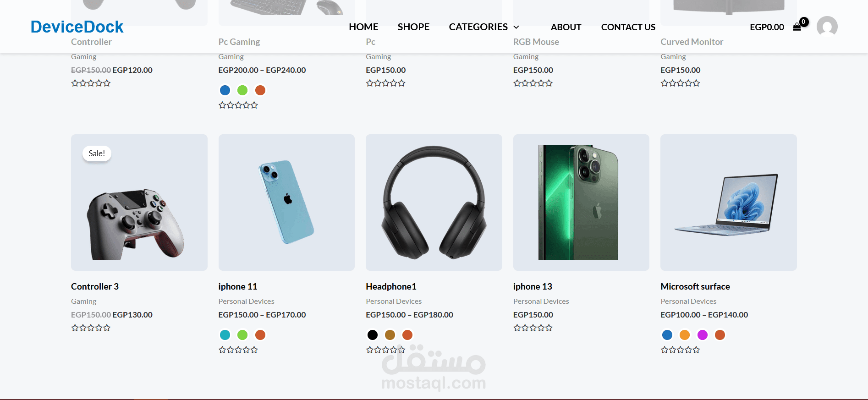Pick green swatch under Pc Gaming
The image size is (868, 400).
point(242,90)
